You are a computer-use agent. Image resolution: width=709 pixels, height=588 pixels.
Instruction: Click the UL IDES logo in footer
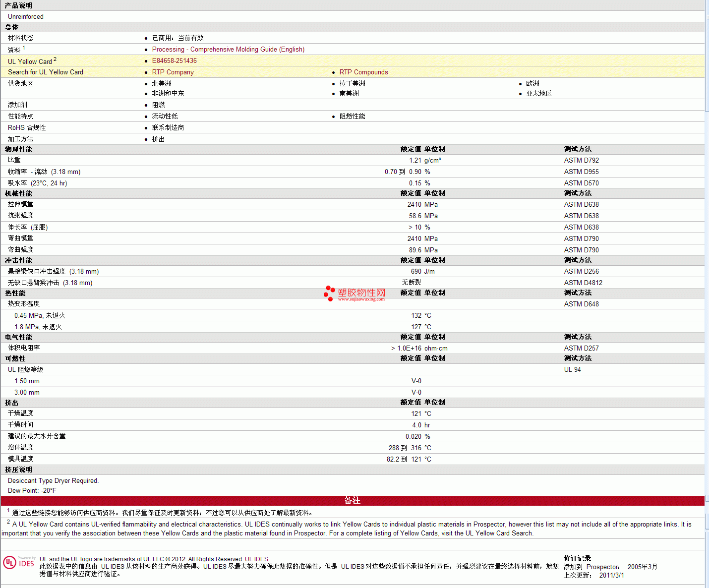point(19,562)
